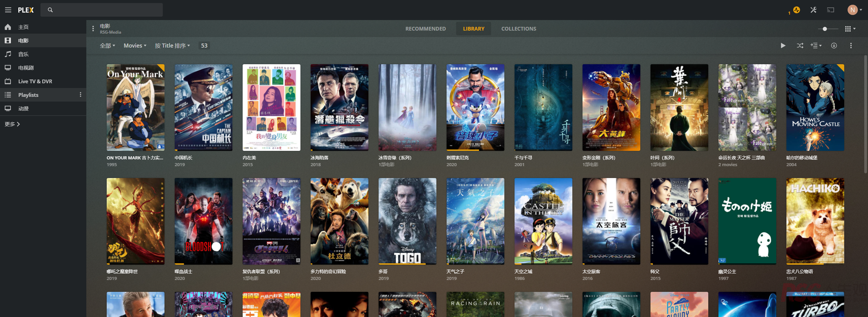Play all movies button
The width and height of the screenshot is (868, 317).
click(x=783, y=46)
